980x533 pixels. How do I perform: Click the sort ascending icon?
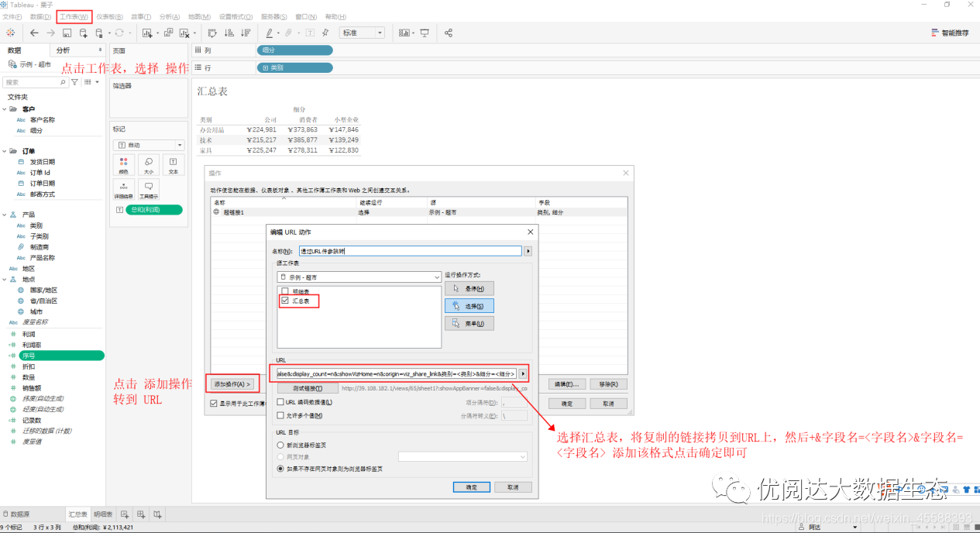point(229,33)
